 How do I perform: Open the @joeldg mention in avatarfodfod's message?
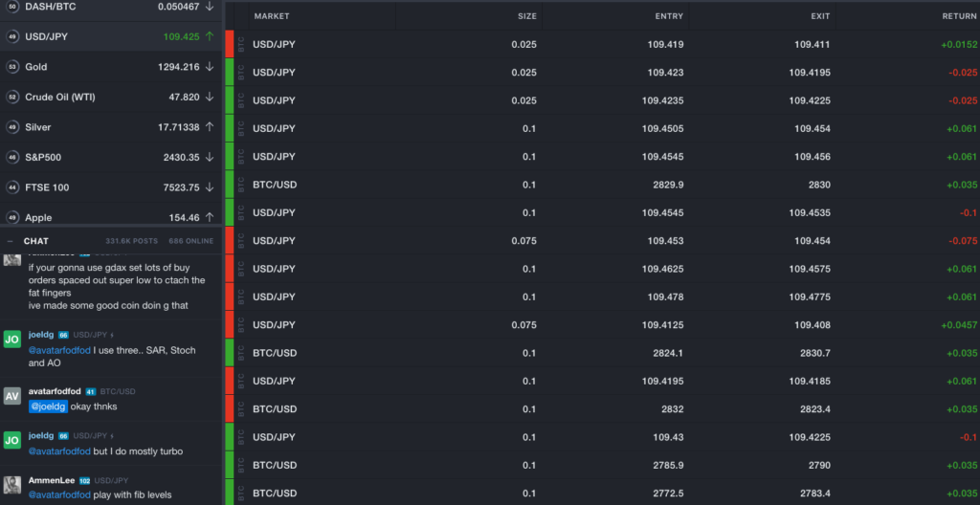click(x=48, y=406)
